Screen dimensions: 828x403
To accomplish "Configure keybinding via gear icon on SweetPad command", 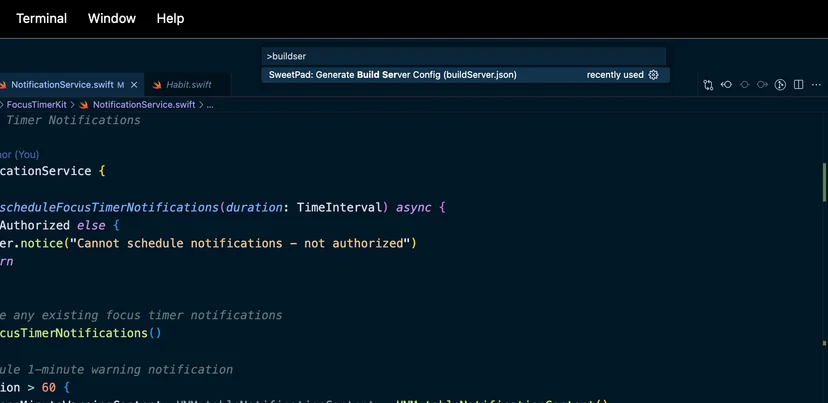I will click(653, 75).
